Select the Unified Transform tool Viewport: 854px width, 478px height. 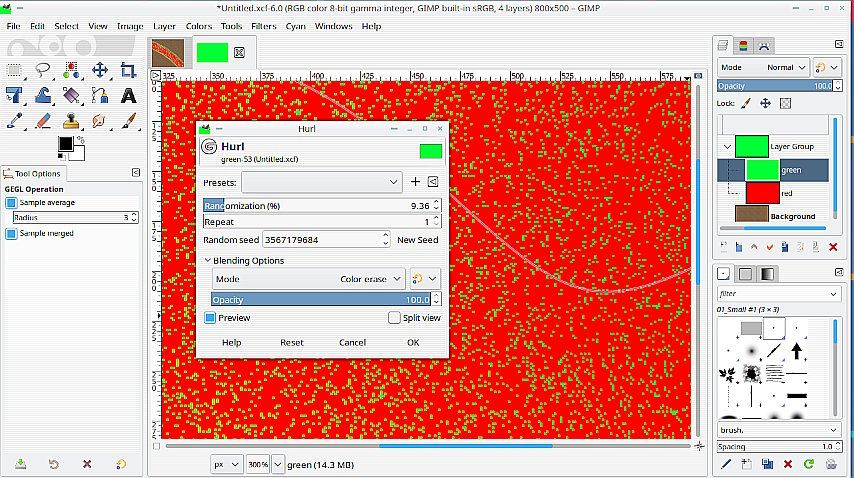[14, 95]
